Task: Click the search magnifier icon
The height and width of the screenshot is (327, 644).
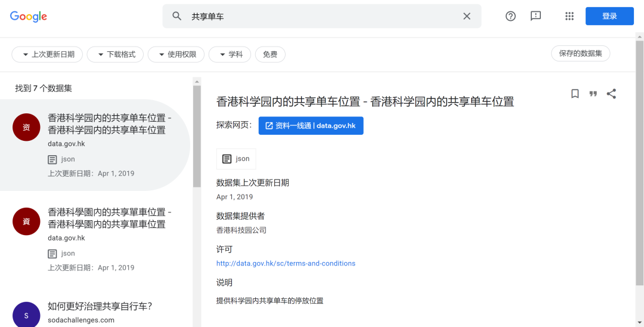Action: pyautogui.click(x=177, y=16)
